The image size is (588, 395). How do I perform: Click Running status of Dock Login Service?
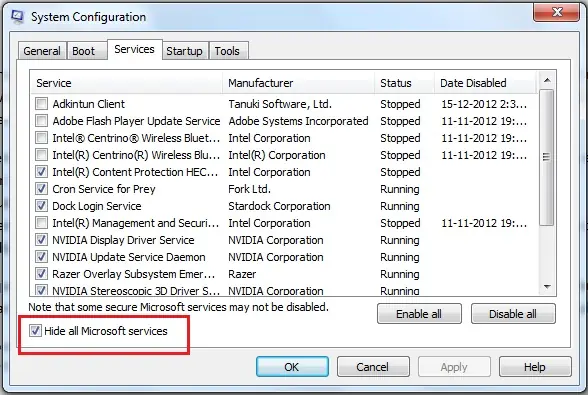pos(400,206)
